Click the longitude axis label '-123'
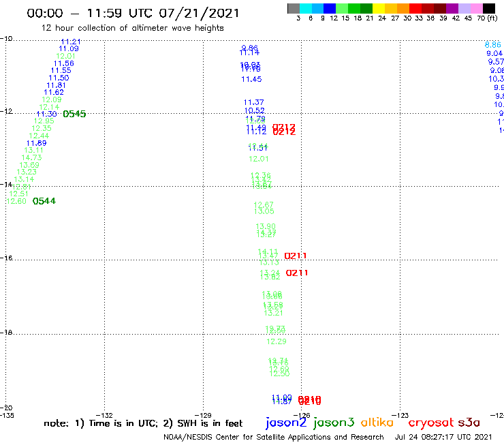This screenshot has height=443, width=504. (400, 415)
